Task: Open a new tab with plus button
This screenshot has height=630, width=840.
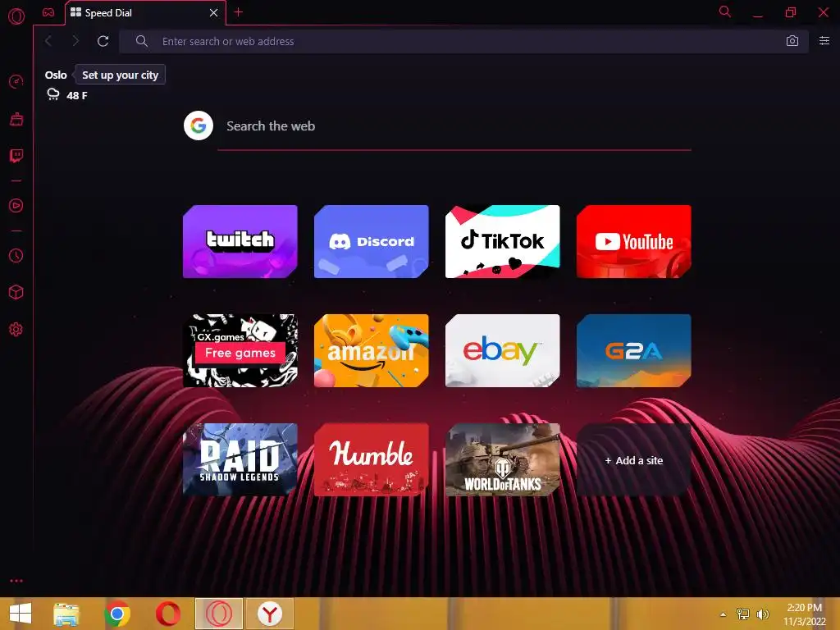Action: pos(239,12)
